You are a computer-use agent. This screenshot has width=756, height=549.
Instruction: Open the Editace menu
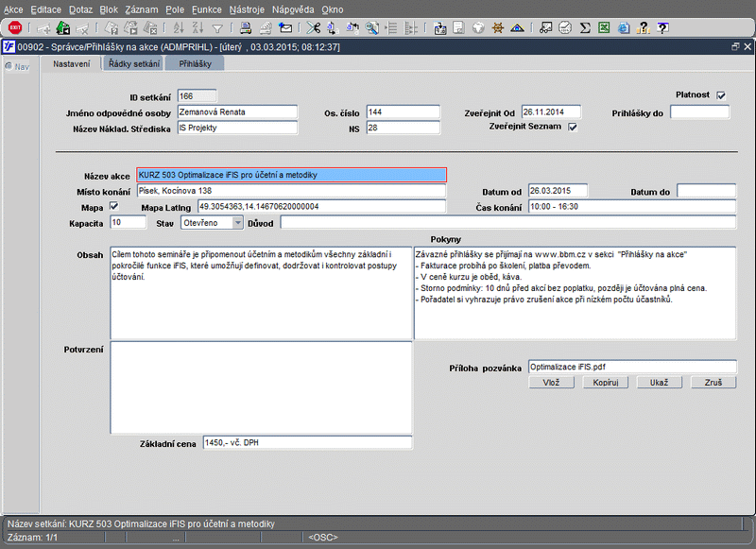pos(45,9)
